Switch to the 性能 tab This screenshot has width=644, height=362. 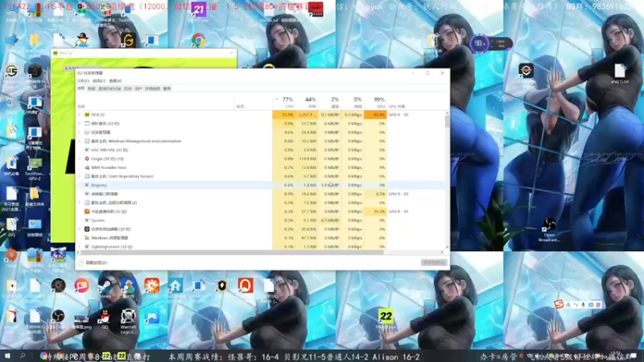[x=91, y=88]
